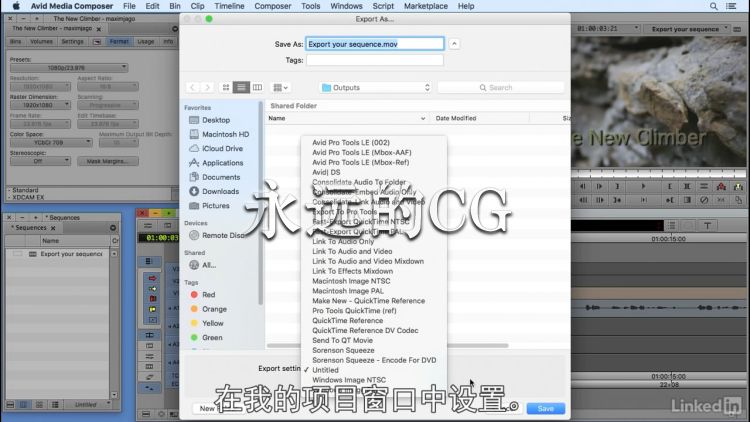The height and width of the screenshot is (422, 750).
Task: Open iCloud Drive in sidebar
Action: pos(222,149)
